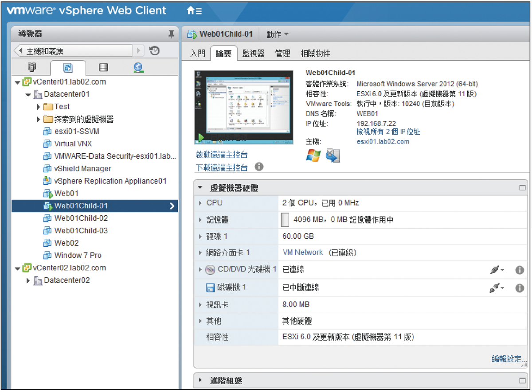
Task: Expand the 硬碟 1 hardware row
Action: point(200,237)
